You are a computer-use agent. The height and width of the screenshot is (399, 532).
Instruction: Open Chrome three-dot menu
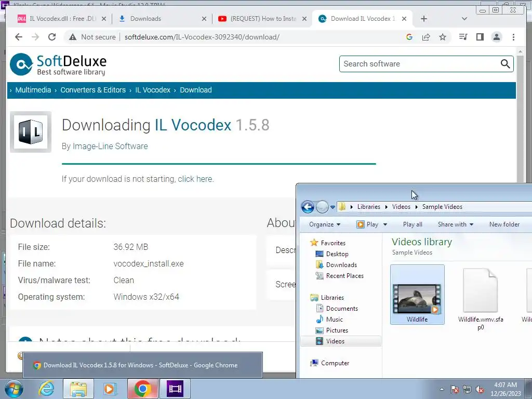[x=513, y=37]
